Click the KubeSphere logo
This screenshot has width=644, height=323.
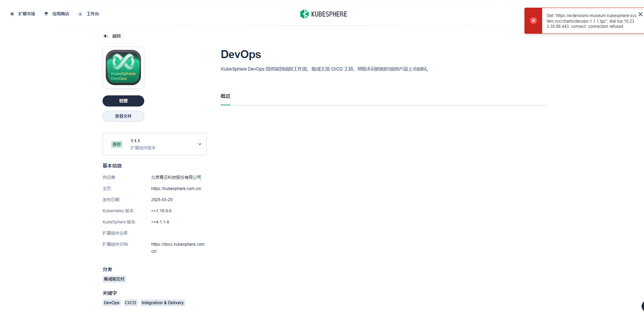pyautogui.click(x=324, y=14)
